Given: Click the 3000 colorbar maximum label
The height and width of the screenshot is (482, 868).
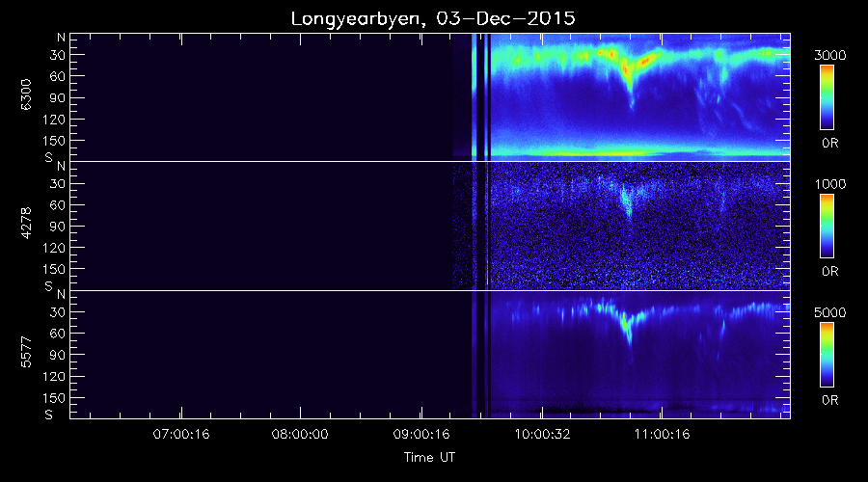Looking at the screenshot, I should point(829,55).
